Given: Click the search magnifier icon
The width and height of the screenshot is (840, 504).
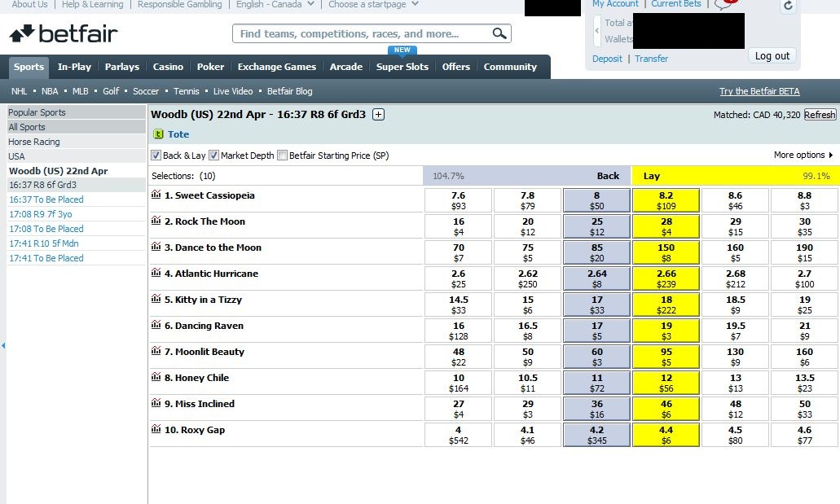Looking at the screenshot, I should tap(499, 33).
